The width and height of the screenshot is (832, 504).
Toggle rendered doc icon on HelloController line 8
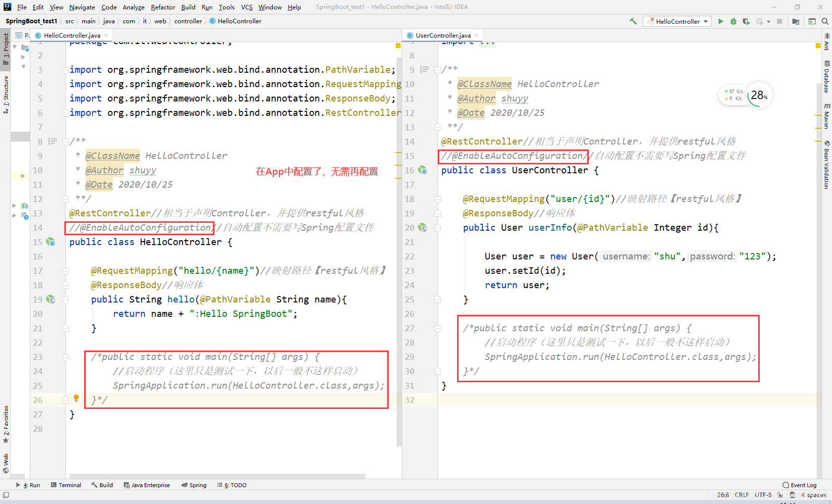pyautogui.click(x=52, y=142)
